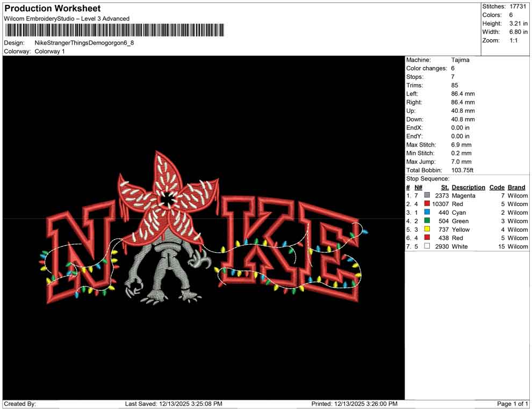The image size is (532, 409).
Task: Click the Machine value Tajima
Action: pos(461,60)
